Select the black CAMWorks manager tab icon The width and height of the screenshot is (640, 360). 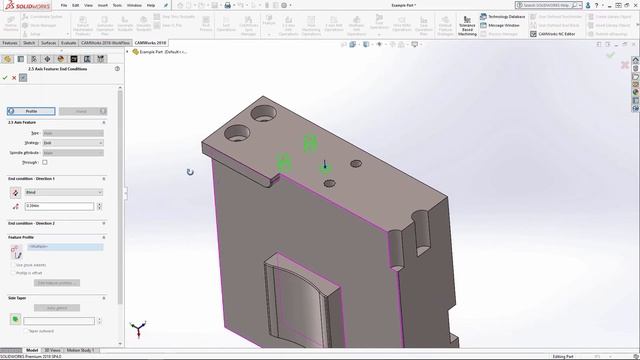coord(74,59)
